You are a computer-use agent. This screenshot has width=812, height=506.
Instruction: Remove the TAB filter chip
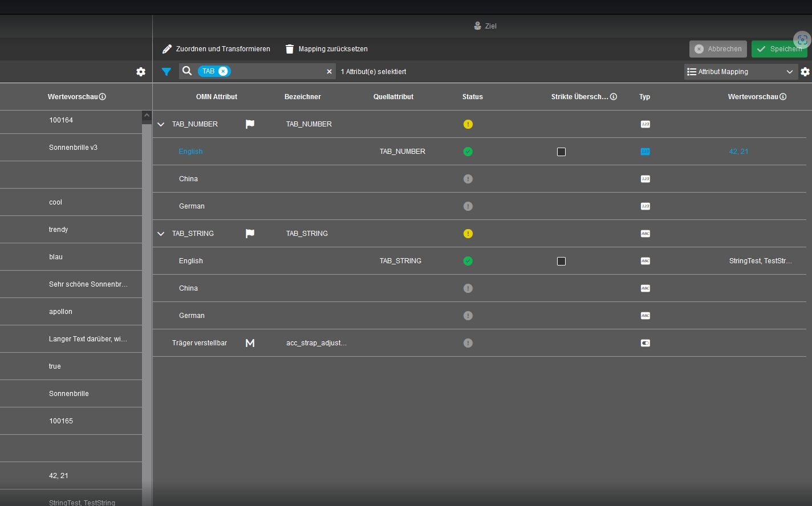pos(223,71)
